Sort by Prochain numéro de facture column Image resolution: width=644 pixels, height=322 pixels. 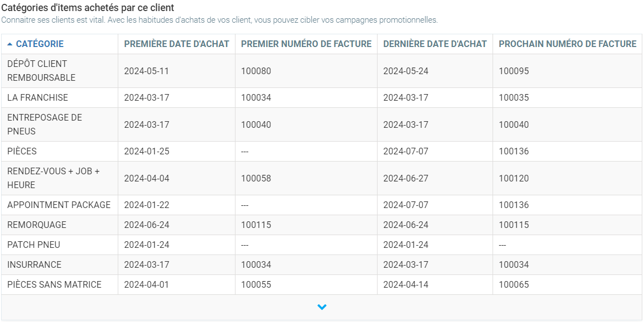567,44
